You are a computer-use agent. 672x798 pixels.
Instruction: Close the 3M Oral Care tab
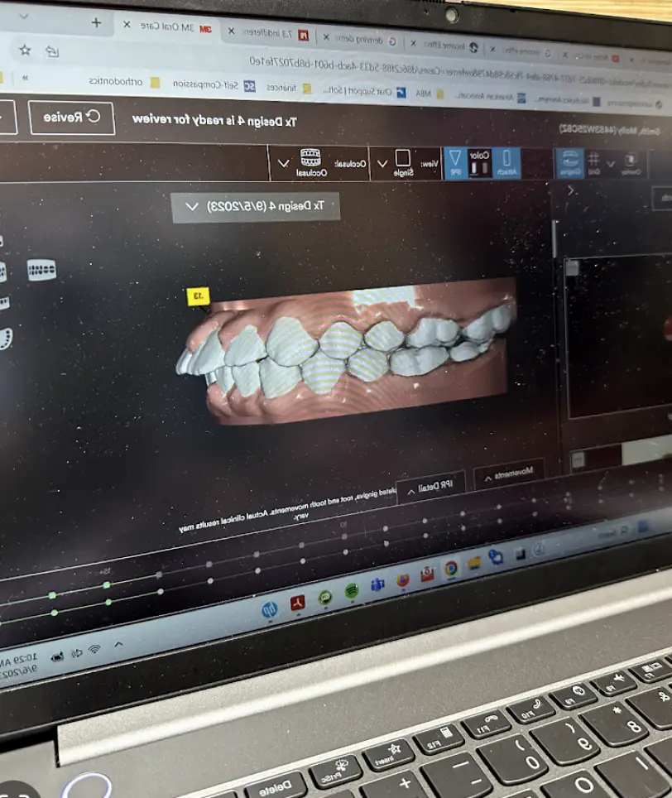tap(127, 25)
